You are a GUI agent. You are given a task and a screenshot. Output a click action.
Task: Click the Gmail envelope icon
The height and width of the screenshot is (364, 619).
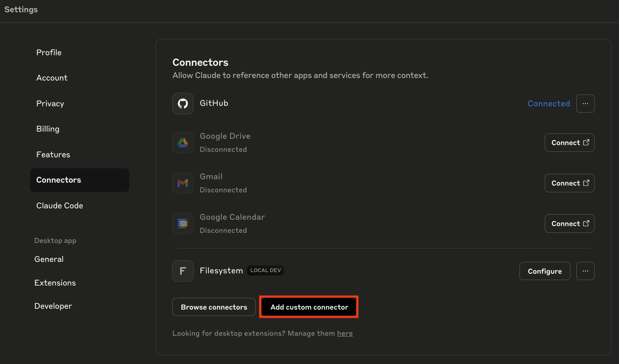point(183,183)
